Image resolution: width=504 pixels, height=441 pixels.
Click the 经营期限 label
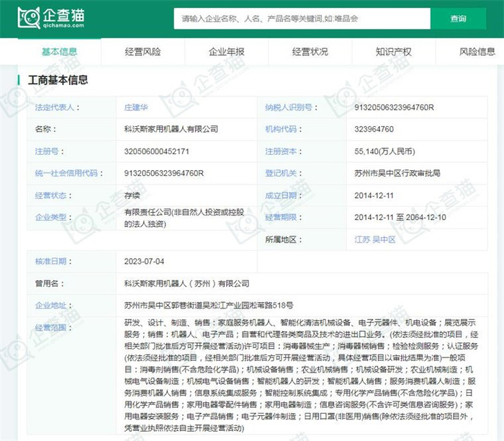(x=281, y=218)
